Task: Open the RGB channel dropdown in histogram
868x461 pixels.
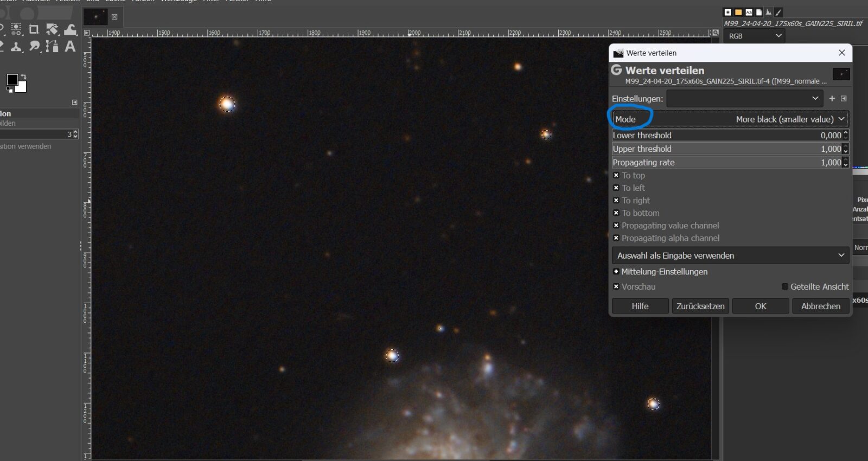Action: tap(754, 36)
